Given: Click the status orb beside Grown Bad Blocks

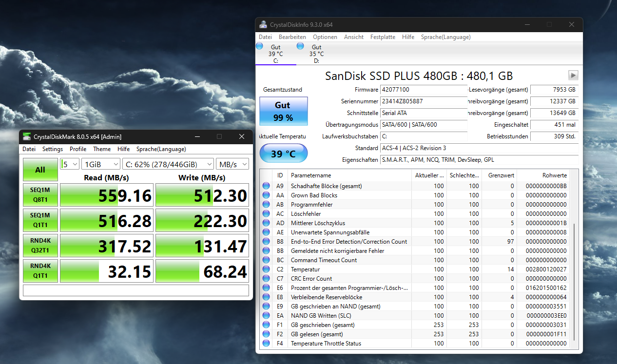Looking at the screenshot, I should 266,195.
